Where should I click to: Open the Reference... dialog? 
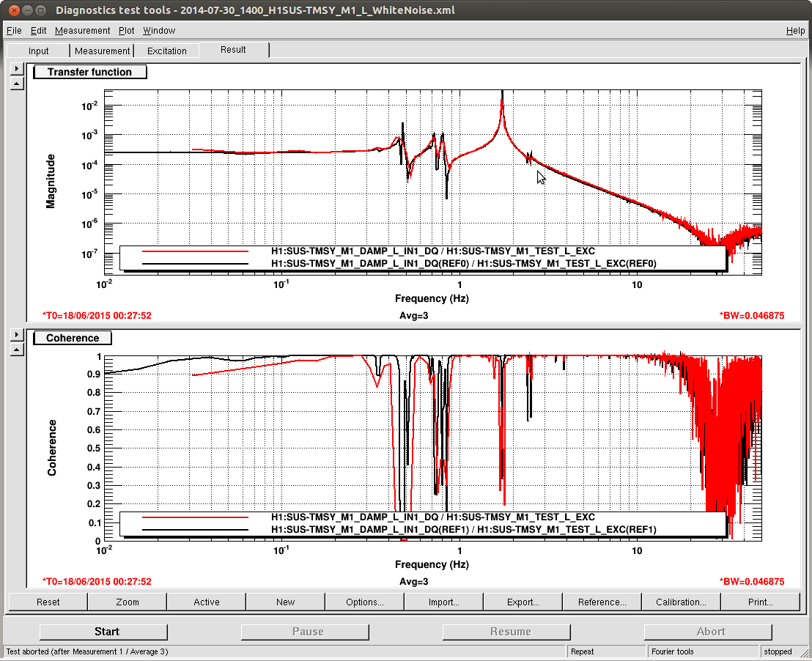(x=602, y=602)
